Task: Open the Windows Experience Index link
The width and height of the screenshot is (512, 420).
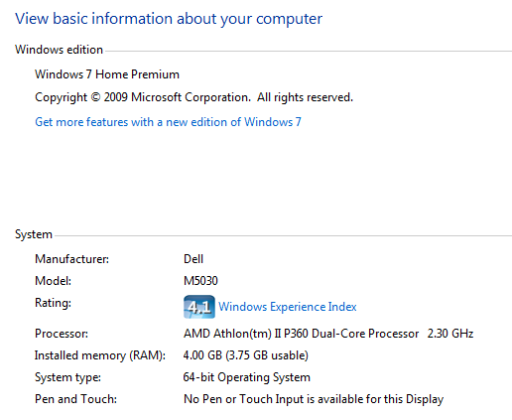Action: (288, 307)
